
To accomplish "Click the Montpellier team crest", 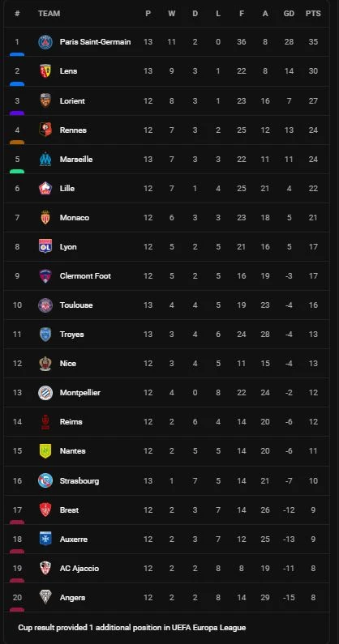I will [x=45, y=393].
